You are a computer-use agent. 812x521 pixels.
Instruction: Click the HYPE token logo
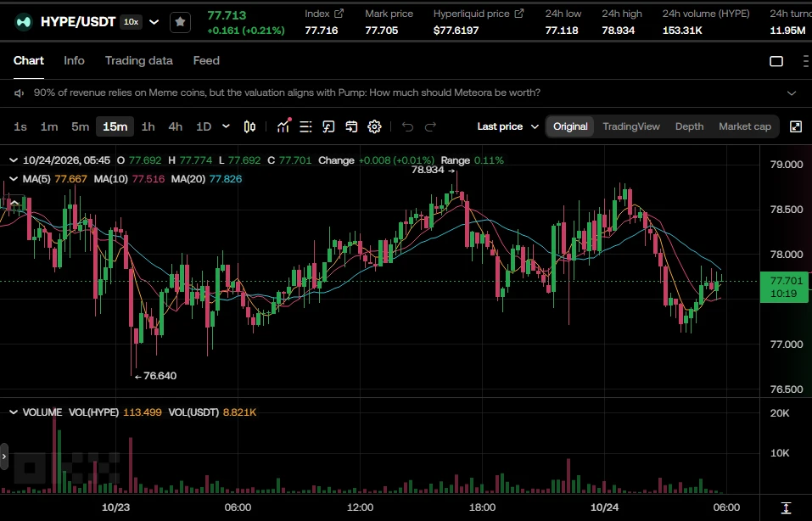coord(23,22)
